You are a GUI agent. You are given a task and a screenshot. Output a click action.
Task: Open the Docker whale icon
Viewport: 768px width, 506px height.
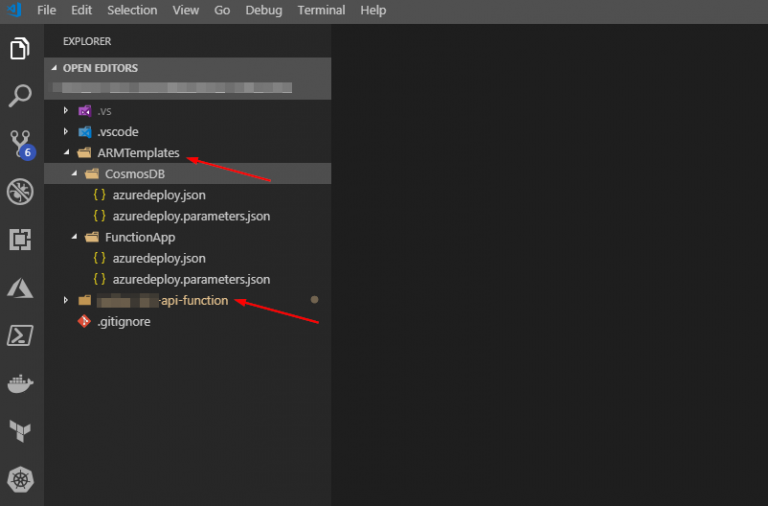click(x=20, y=384)
